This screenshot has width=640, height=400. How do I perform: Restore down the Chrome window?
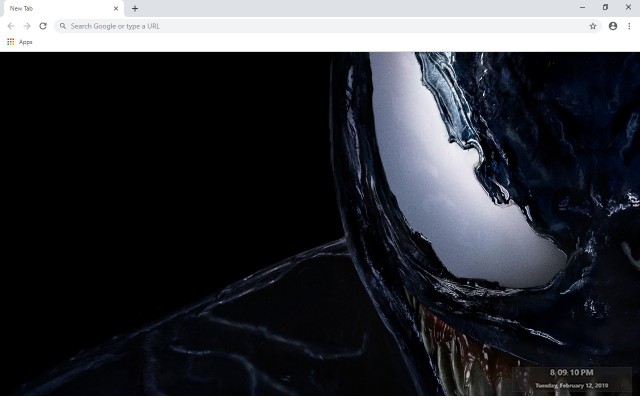605,7
